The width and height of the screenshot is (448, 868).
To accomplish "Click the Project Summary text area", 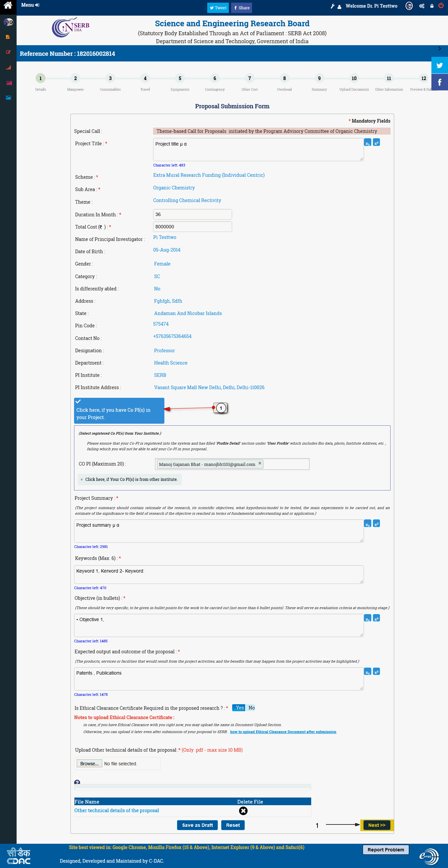I will pos(219,531).
